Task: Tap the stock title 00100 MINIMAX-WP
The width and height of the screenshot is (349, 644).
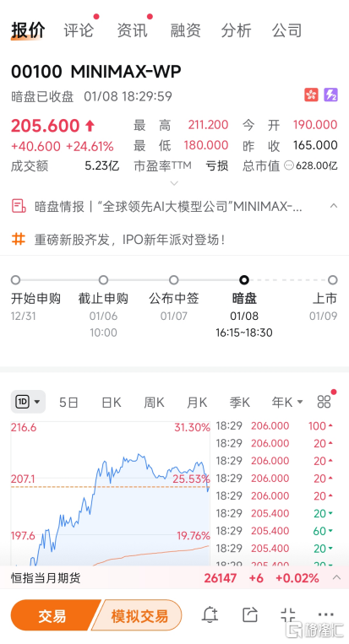Action: pos(96,72)
